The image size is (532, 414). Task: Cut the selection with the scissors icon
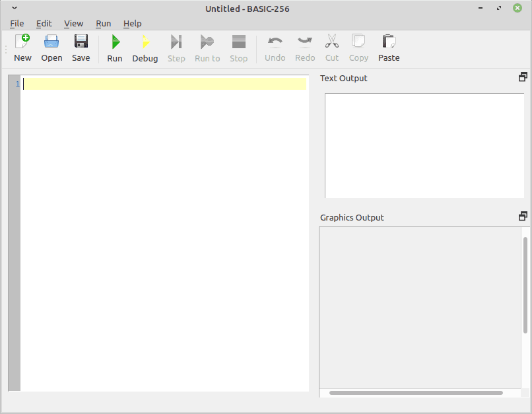pos(332,48)
